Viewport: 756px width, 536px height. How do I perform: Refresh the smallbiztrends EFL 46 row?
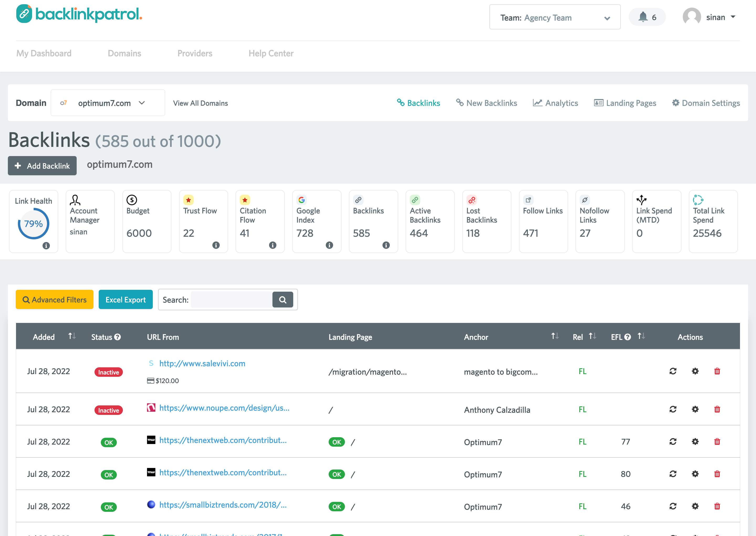pos(673,506)
